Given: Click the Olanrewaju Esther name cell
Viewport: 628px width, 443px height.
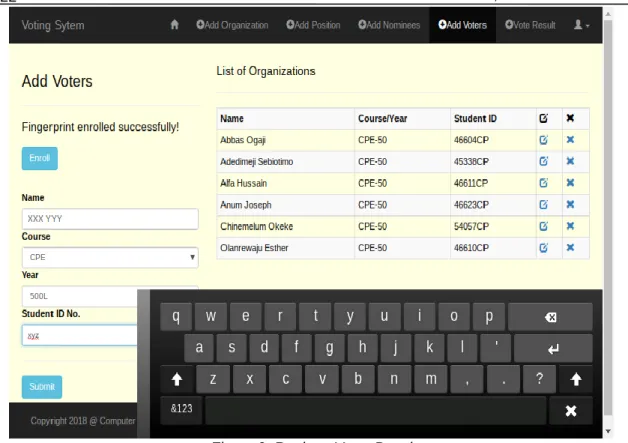Looking at the screenshot, I should [286, 248].
